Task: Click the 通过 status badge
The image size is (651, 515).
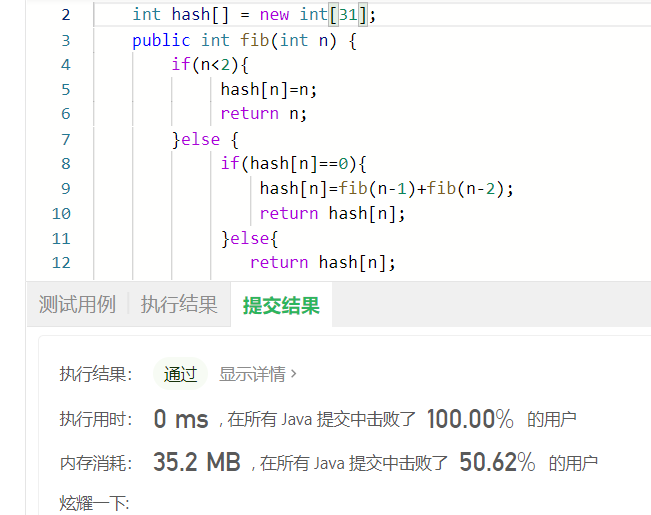Action: (x=180, y=374)
